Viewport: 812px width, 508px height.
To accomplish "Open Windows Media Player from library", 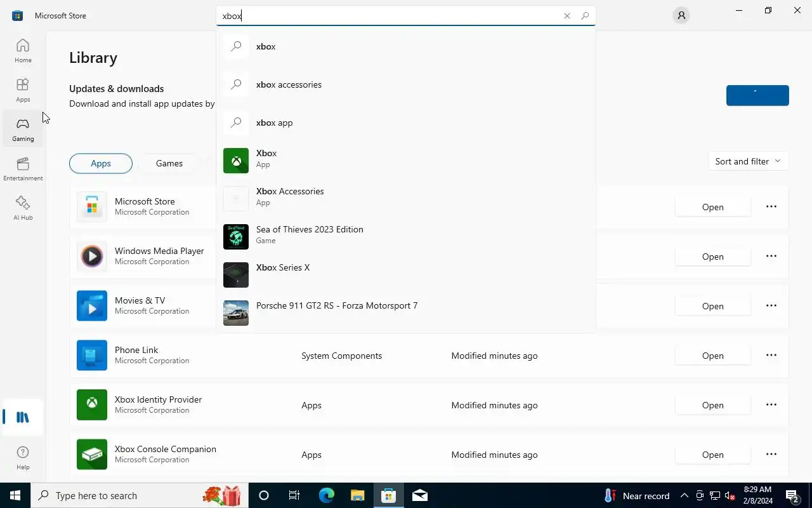I will point(712,257).
